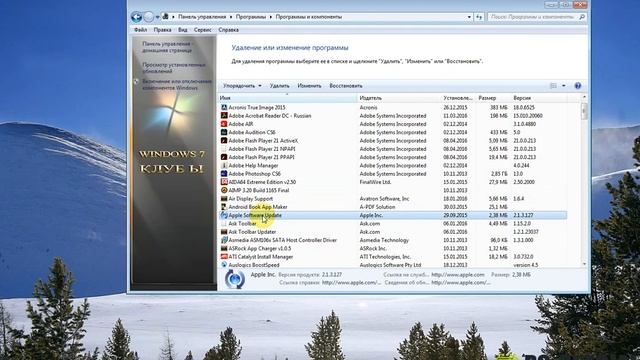The image size is (640, 360).
Task: Click the Asmedia SATA Controller Driver icon
Action: pyautogui.click(x=224, y=240)
